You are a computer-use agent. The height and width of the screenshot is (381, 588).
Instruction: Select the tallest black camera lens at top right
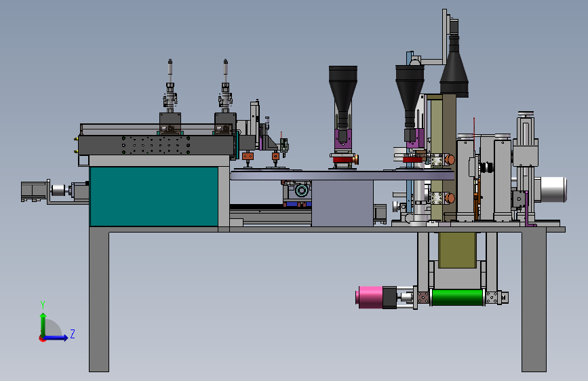454,66
